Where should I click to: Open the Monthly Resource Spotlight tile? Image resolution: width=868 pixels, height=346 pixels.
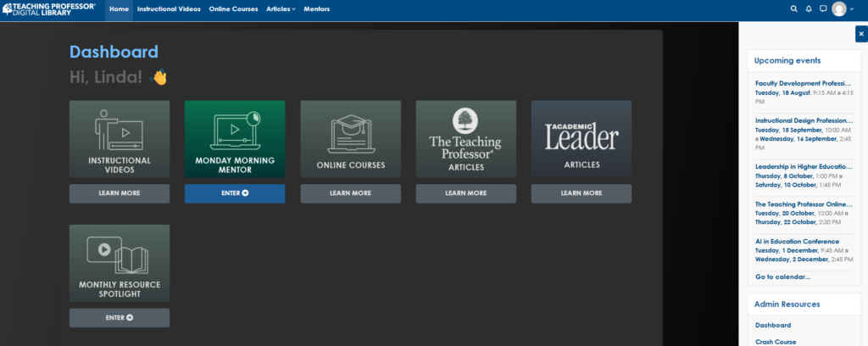click(120, 263)
